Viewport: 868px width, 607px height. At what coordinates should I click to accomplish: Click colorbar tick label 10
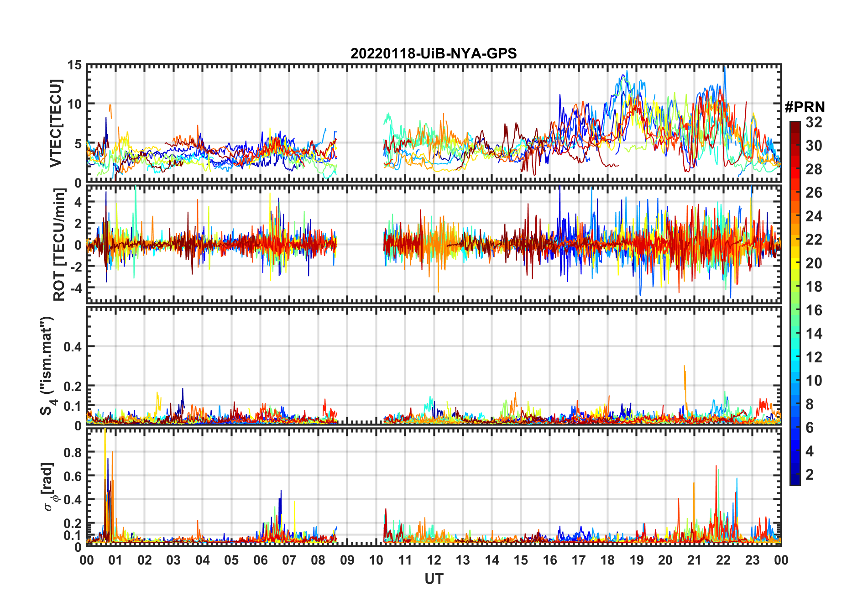point(814,381)
